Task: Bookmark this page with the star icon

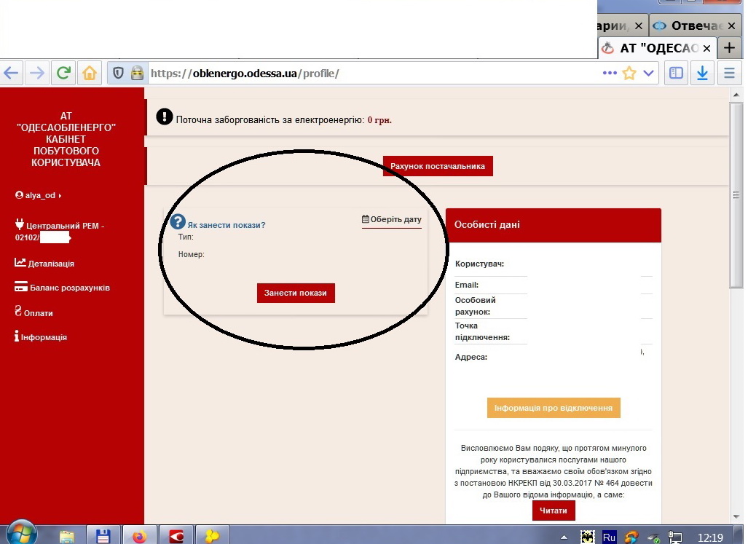Action: 629,74
